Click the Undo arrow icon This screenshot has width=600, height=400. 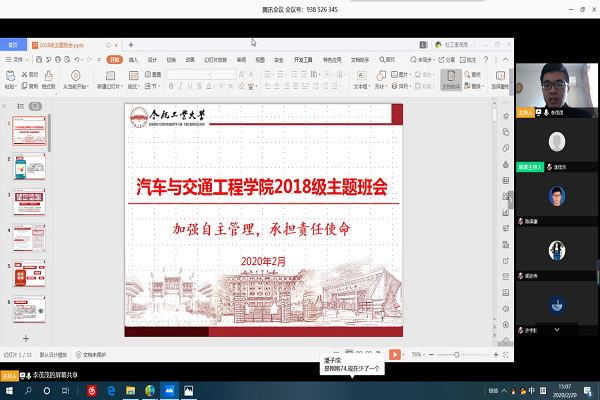77,60
